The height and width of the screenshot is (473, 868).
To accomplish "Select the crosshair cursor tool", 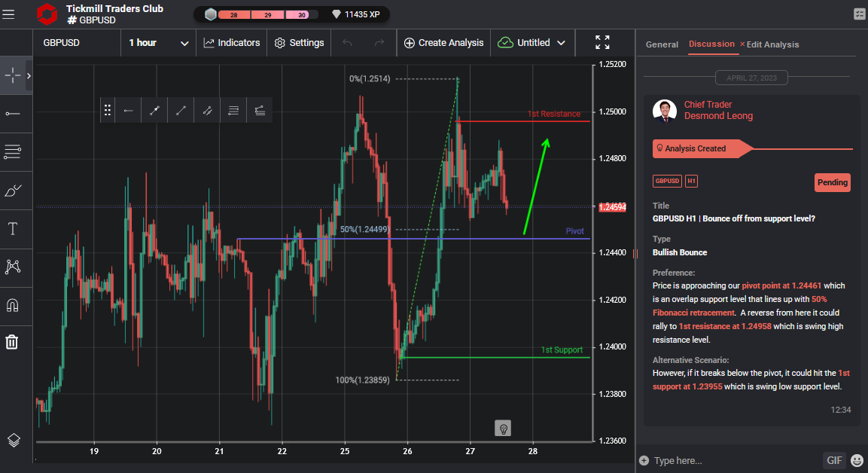I will 12,75.
